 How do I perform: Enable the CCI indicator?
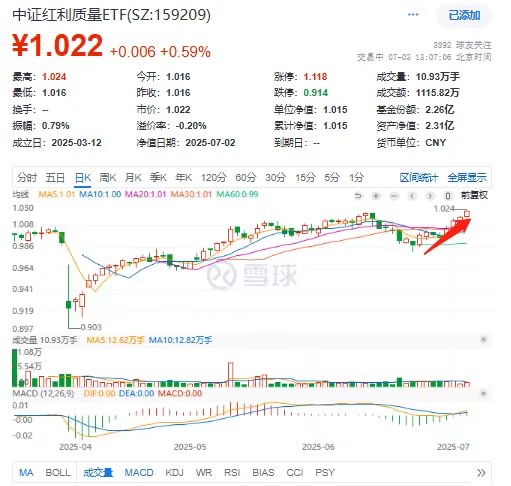295,473
